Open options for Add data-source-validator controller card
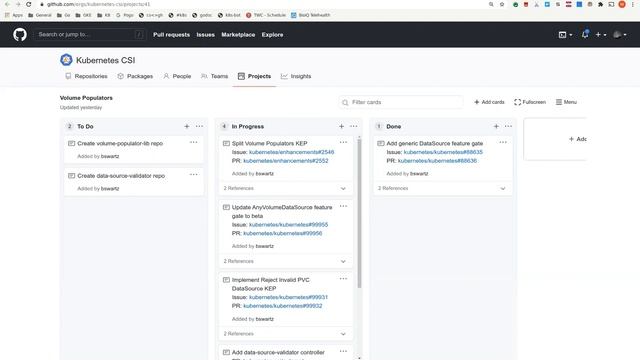The height and width of the screenshot is (360, 640). (343, 351)
